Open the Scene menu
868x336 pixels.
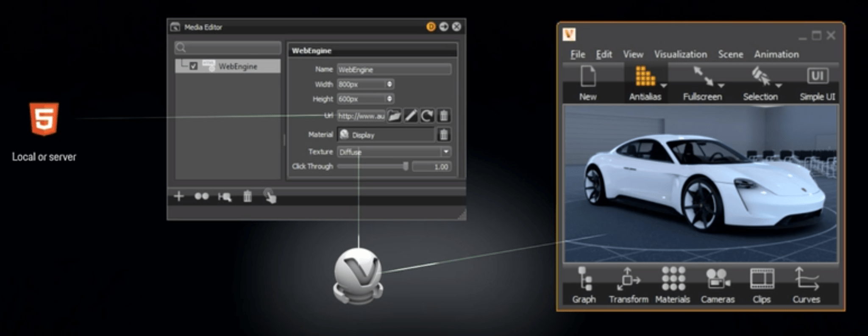click(731, 54)
